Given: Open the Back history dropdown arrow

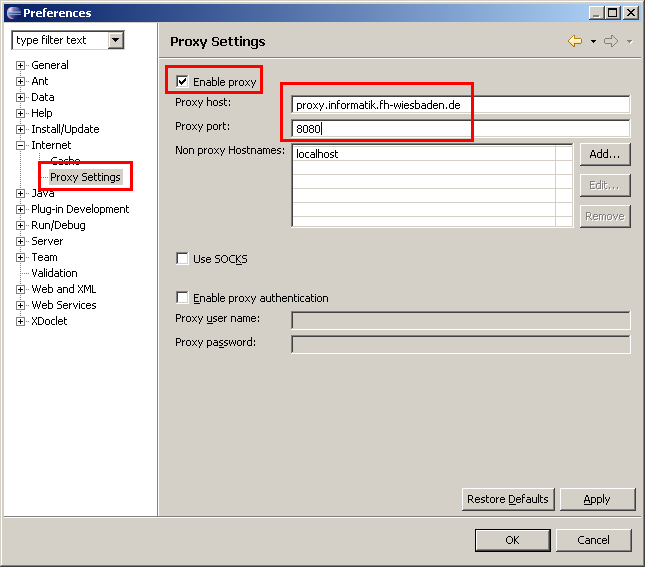Looking at the screenshot, I should [x=593, y=42].
